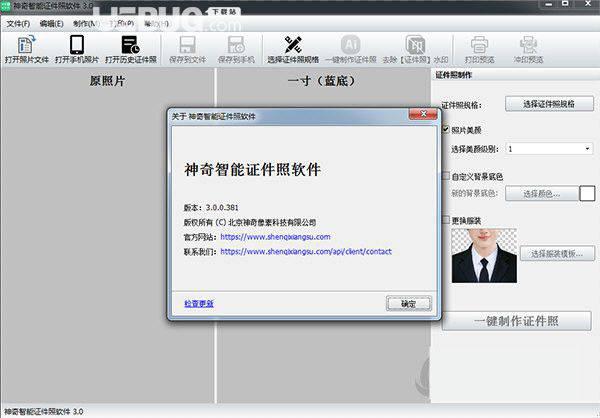Click the status bar text 神奇智能证件照软件 3.0

click(x=44, y=411)
